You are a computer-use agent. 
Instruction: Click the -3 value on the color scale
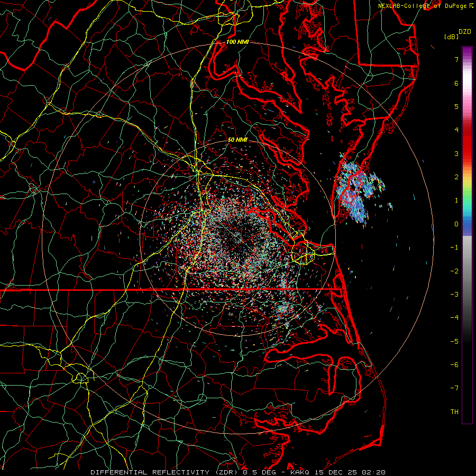pyautogui.click(x=454, y=294)
